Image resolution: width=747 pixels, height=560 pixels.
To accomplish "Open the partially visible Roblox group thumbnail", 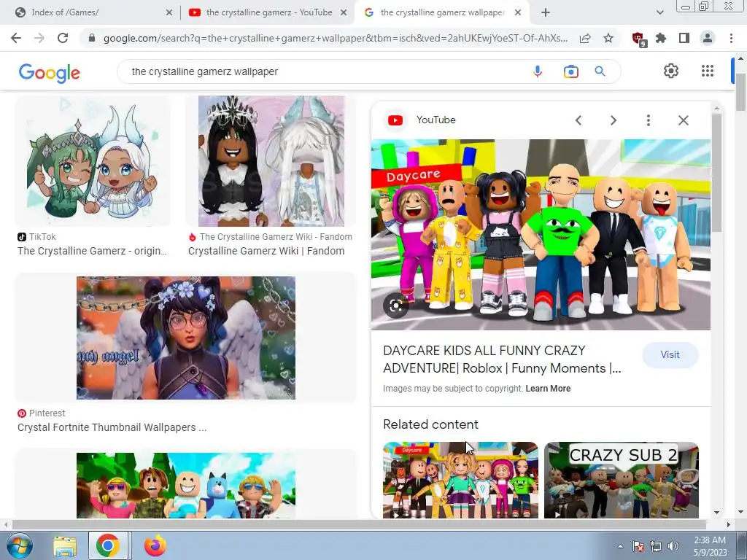I will tap(186, 485).
